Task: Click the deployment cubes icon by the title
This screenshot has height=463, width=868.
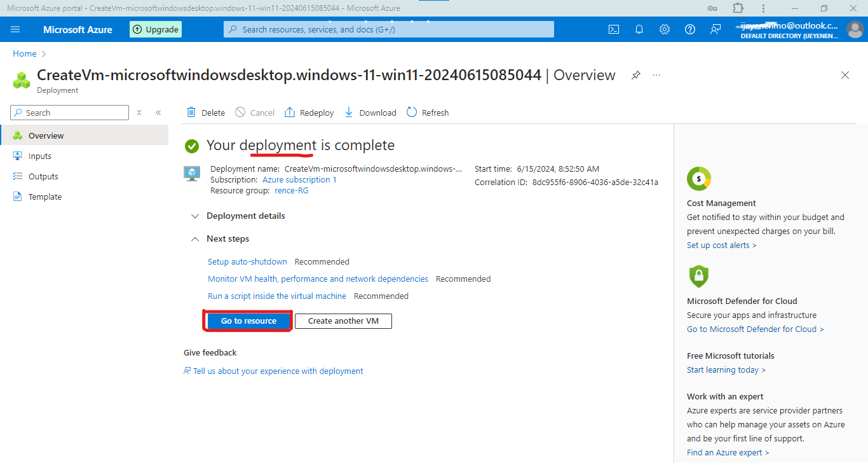Action: pos(22,80)
